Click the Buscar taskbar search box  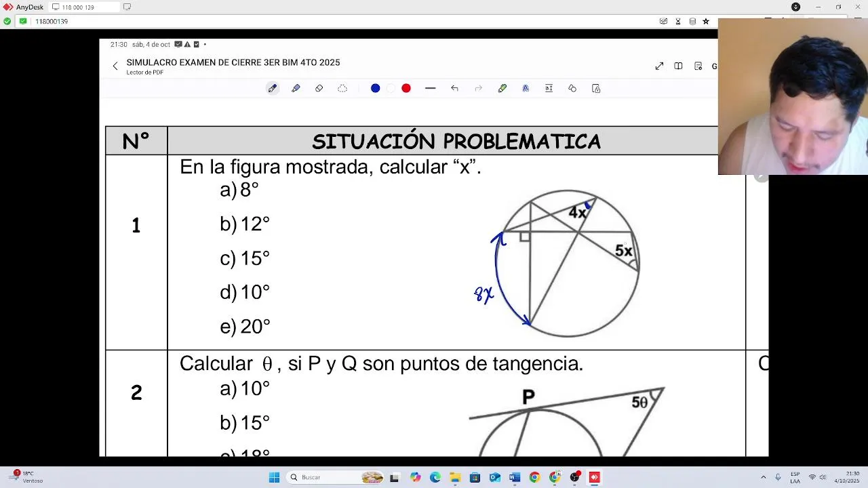[x=336, y=477]
